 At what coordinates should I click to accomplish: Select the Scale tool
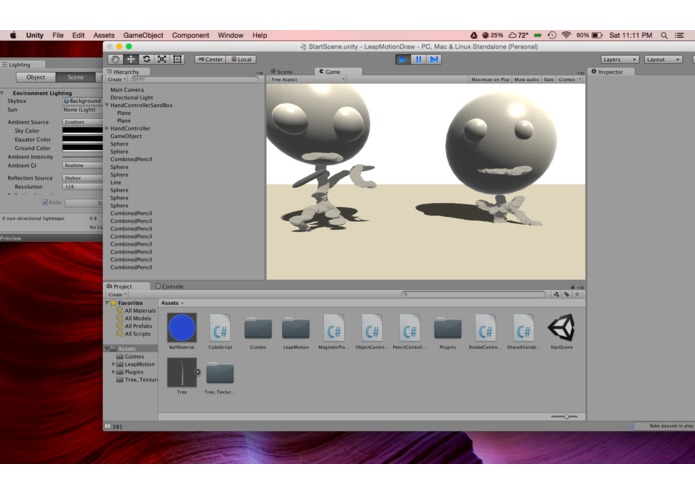coord(162,59)
